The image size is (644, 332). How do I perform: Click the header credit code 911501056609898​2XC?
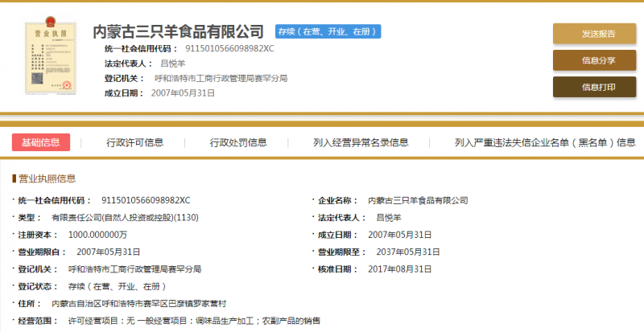(x=229, y=48)
